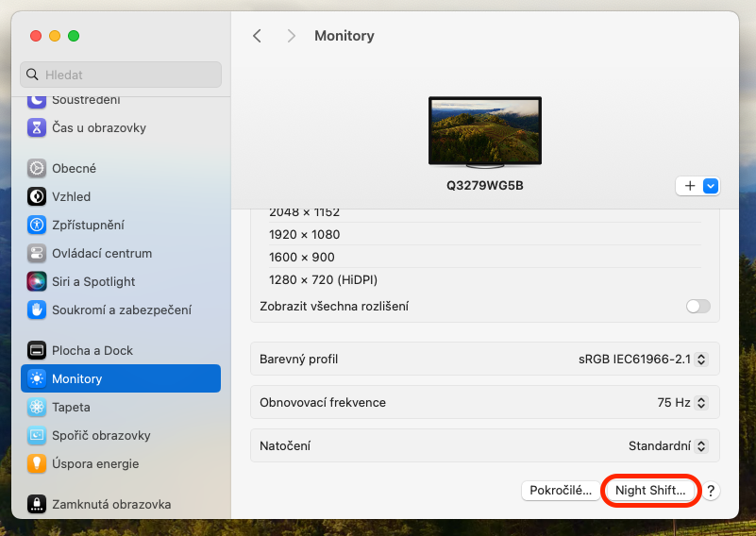Click the Čas u obrazovky hourglass icon
The image size is (756, 536).
click(x=37, y=127)
